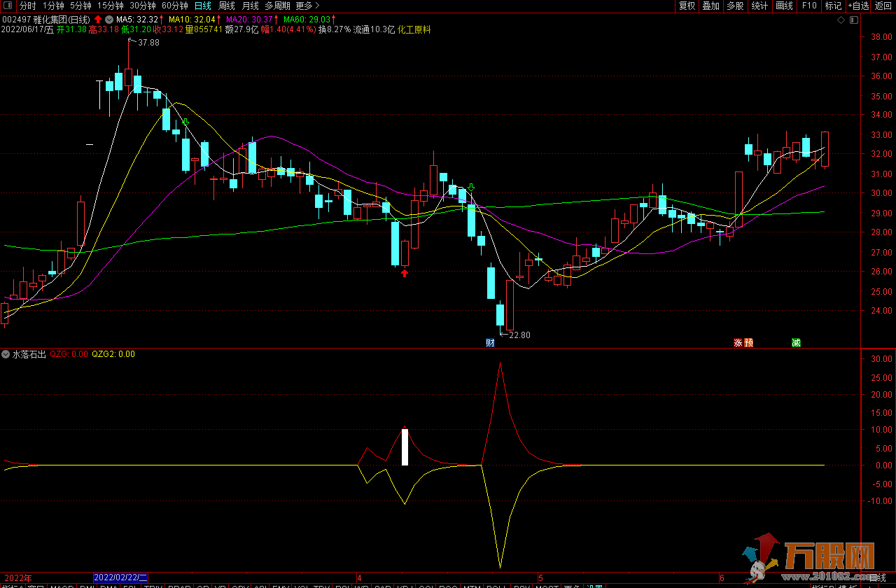The image size is (896, 588).
Task: Click the 化工原料 sector link
Action: [x=414, y=29]
